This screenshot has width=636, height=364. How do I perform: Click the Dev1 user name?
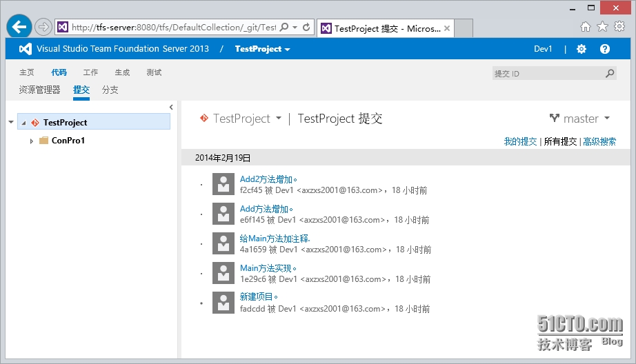[x=543, y=49]
